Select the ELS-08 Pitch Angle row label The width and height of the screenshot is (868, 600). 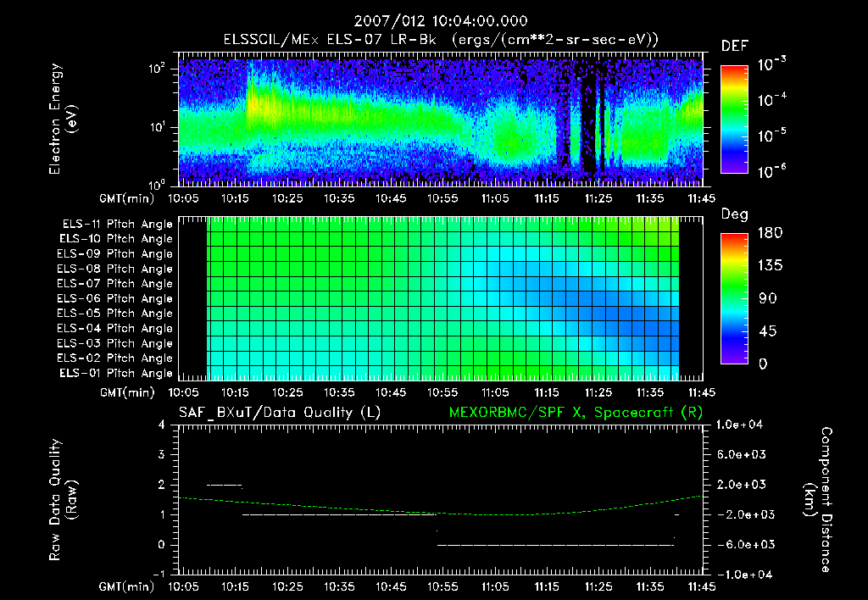115,269
